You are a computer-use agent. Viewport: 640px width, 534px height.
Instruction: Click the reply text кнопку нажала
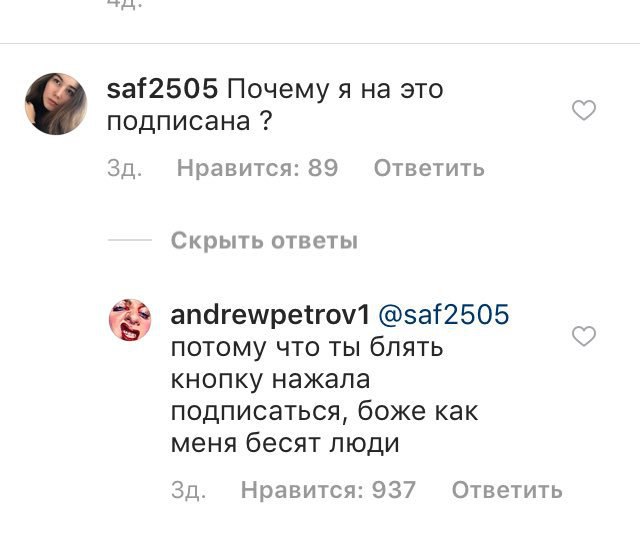[270, 379]
